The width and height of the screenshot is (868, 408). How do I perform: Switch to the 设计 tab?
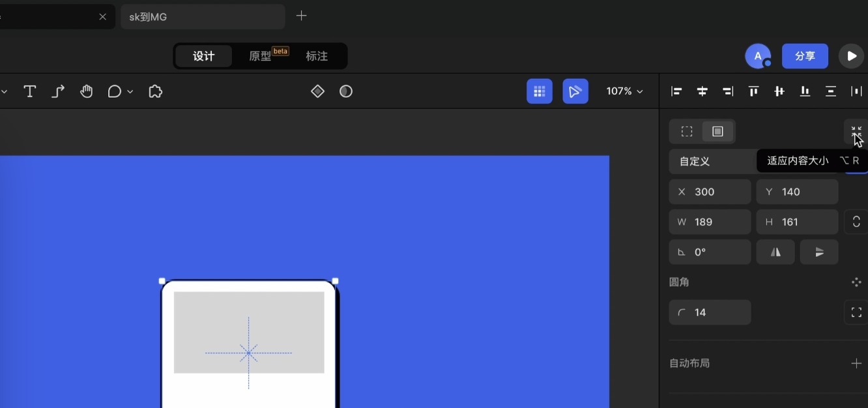coord(204,56)
